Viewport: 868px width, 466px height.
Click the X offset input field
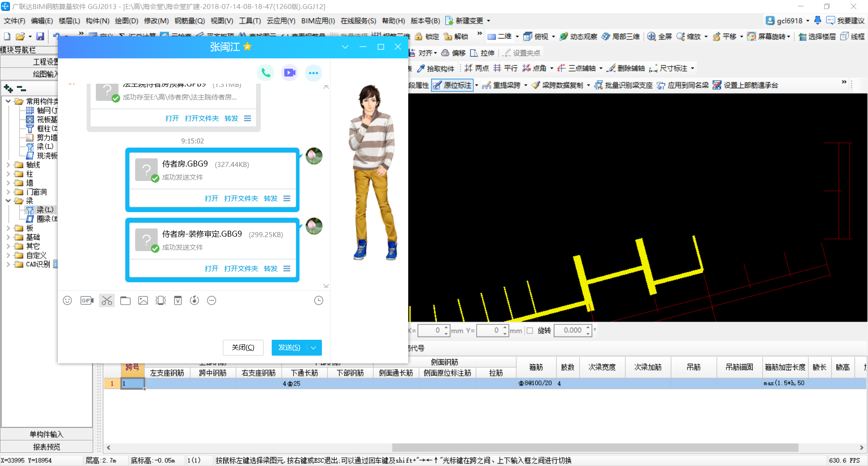tap(430, 331)
